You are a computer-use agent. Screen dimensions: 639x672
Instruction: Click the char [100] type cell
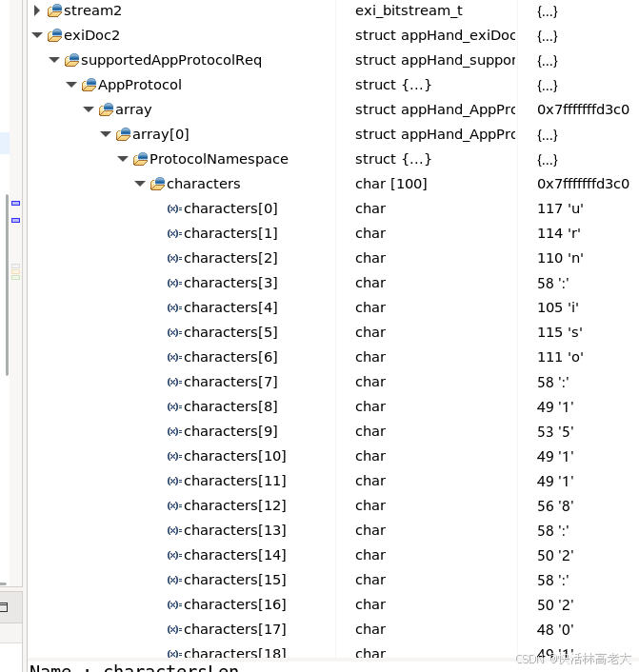coord(391,184)
